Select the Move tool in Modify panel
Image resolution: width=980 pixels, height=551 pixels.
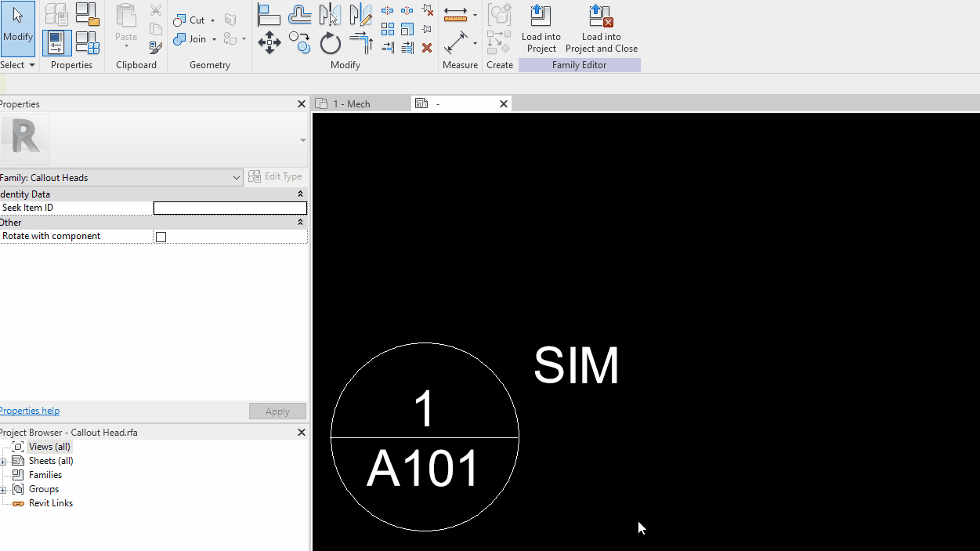click(x=269, y=42)
